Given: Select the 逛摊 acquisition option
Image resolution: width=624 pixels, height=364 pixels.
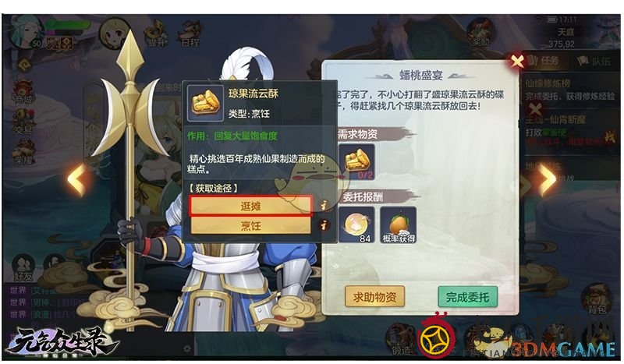Looking at the screenshot, I should (x=250, y=206).
